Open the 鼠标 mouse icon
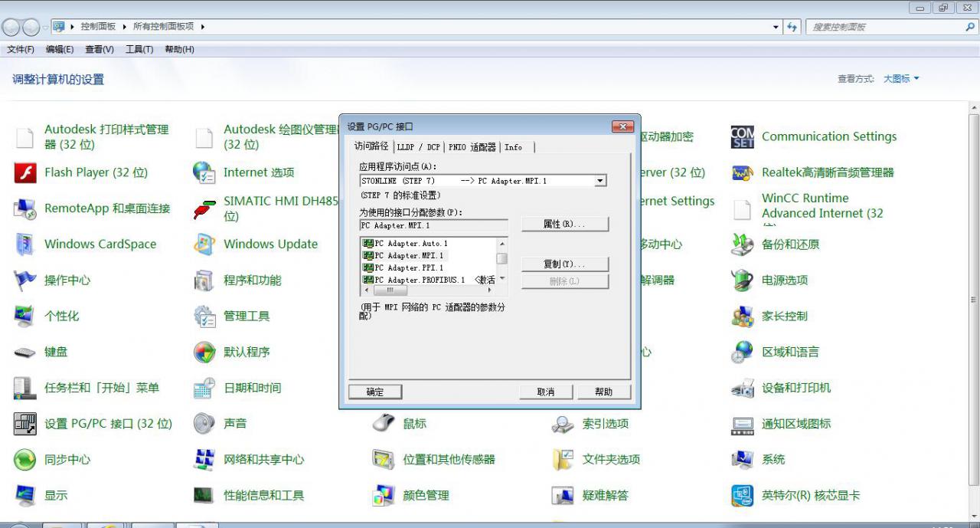 click(384, 424)
